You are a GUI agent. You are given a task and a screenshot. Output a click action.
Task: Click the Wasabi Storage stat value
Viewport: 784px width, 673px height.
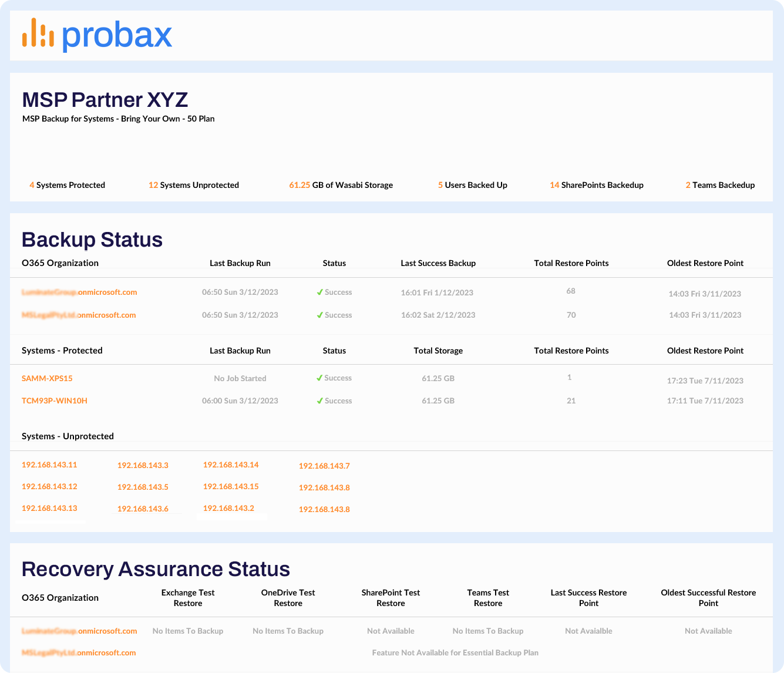pyautogui.click(x=300, y=185)
